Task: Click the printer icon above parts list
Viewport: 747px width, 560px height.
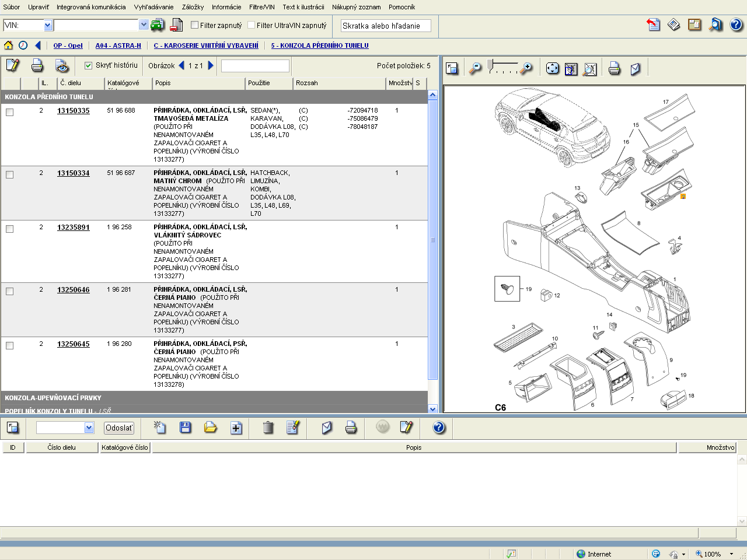Action: tap(37, 65)
